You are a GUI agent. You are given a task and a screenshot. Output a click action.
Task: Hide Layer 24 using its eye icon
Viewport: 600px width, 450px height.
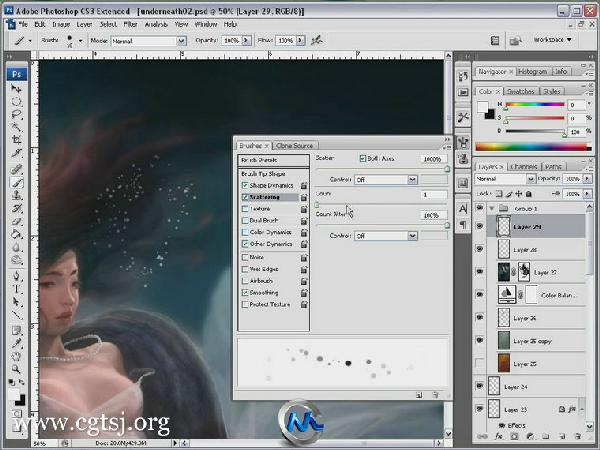click(479, 385)
